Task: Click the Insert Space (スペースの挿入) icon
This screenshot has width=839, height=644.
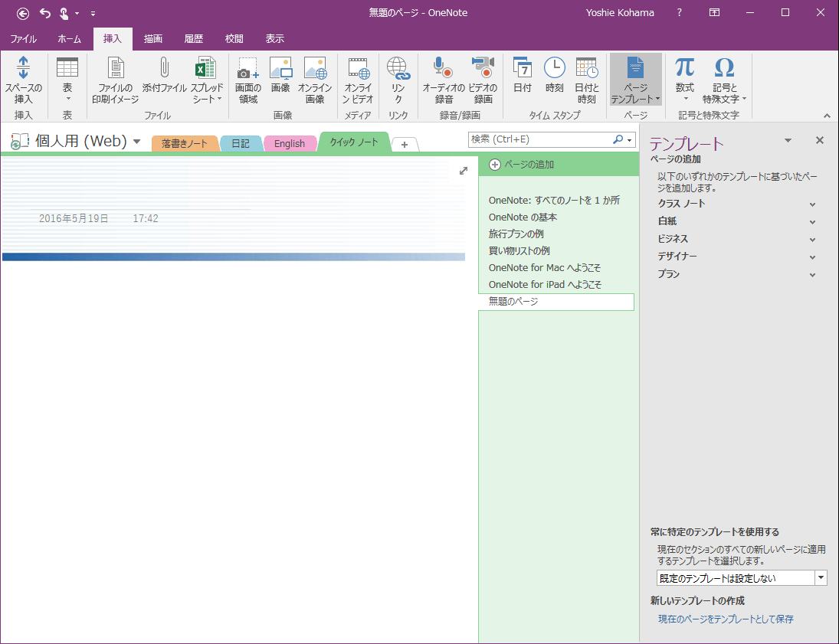Action: click(23, 68)
